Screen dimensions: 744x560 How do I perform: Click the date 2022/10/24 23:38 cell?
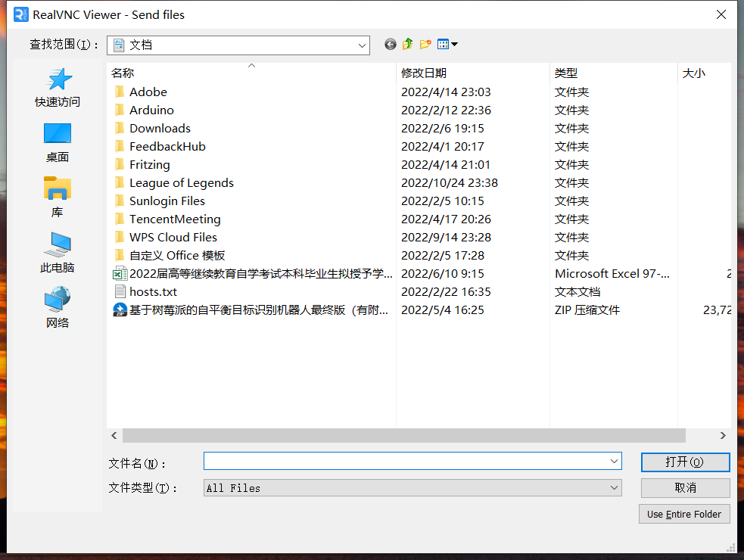click(x=450, y=182)
